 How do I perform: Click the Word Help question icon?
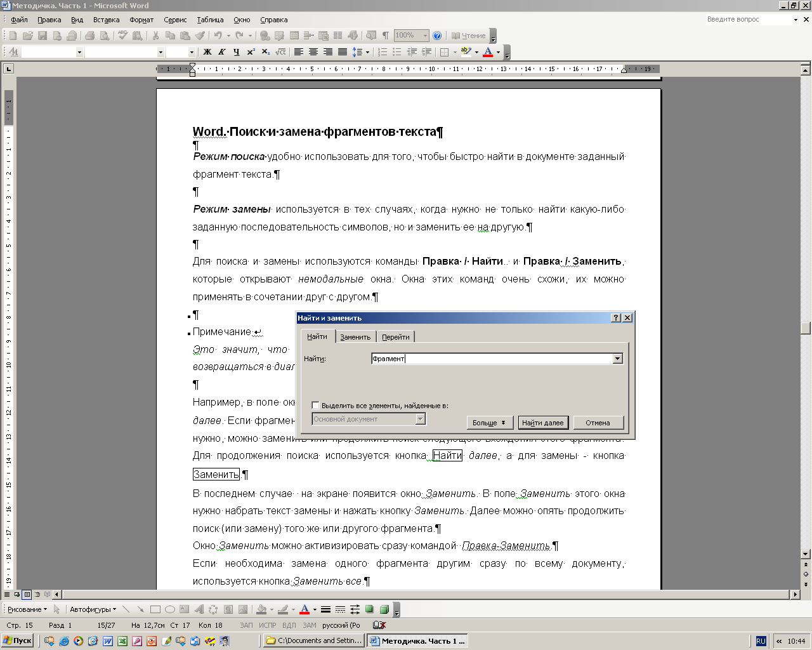[437, 36]
